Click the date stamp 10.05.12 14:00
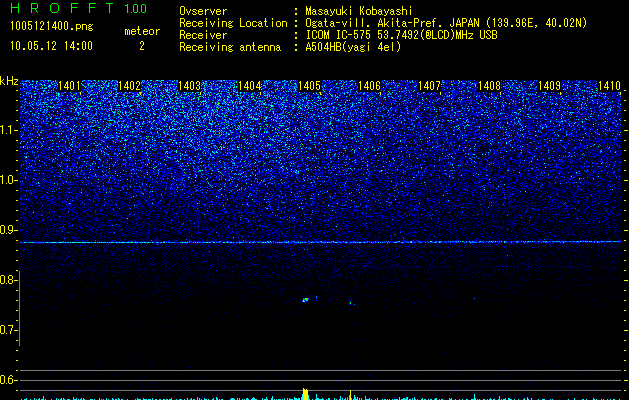The height and width of the screenshot is (400, 629). point(51,46)
